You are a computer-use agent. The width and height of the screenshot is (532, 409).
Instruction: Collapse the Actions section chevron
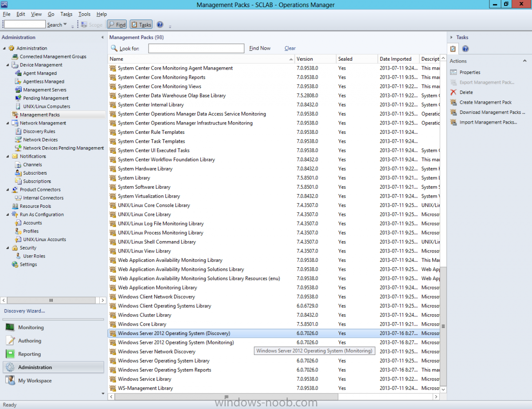point(524,61)
